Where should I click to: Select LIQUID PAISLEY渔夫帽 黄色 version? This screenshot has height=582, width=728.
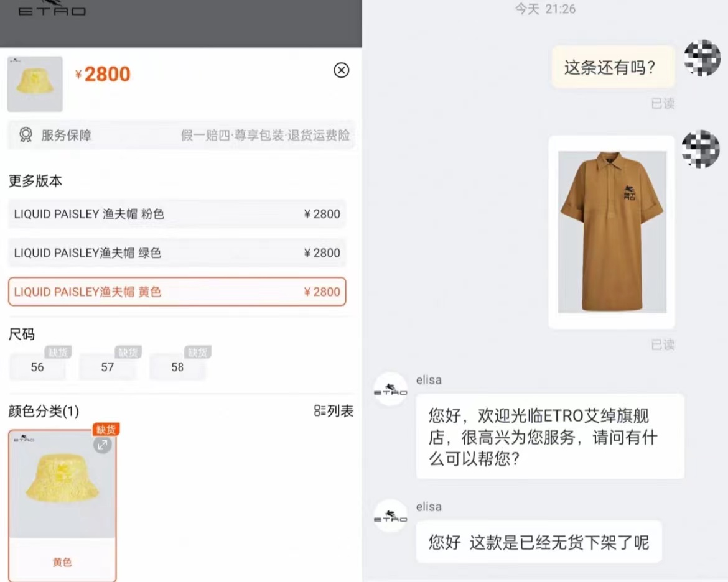177,292
